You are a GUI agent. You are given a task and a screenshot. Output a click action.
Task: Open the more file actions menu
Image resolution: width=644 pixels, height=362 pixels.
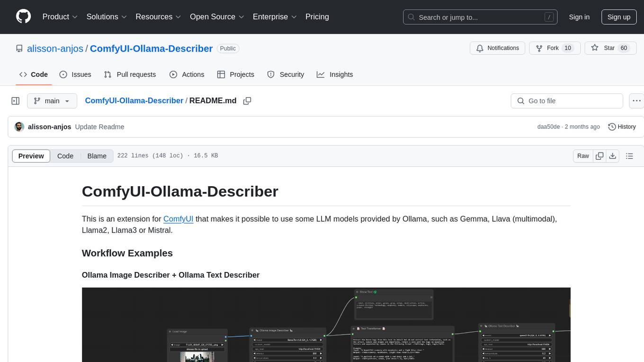pyautogui.click(x=637, y=101)
